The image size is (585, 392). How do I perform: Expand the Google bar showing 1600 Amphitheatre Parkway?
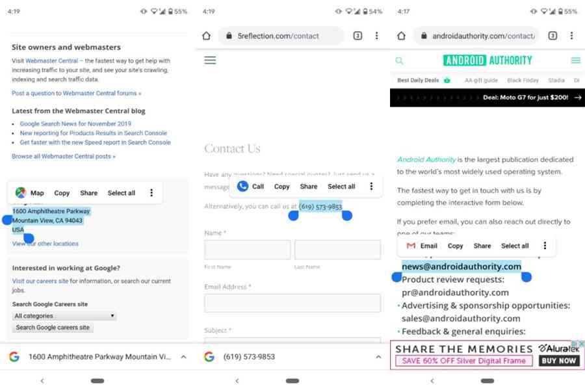pyautogui.click(x=183, y=357)
